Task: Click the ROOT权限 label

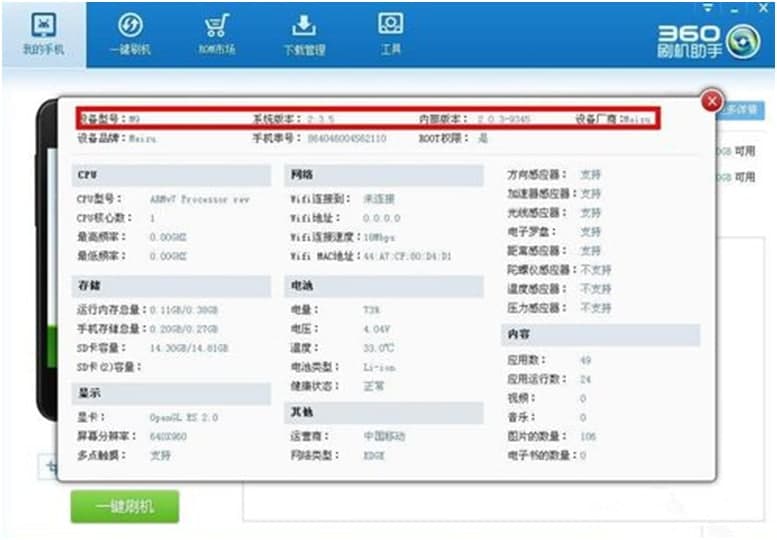Action: 444,138
